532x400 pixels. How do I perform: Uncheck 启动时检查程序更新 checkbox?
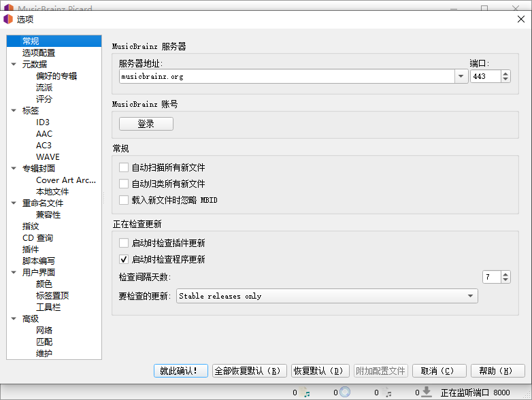click(x=124, y=259)
